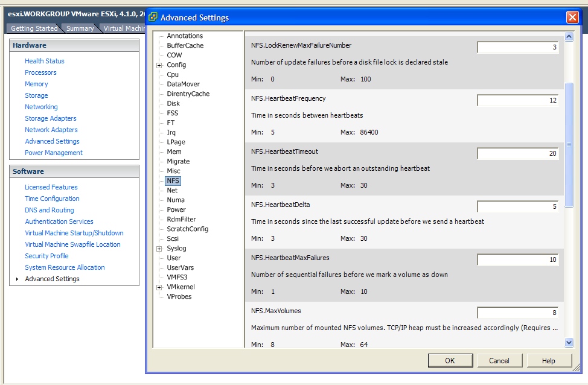Select UserVars in settings tree
Image resolution: width=588 pixels, height=385 pixels.
point(181,268)
